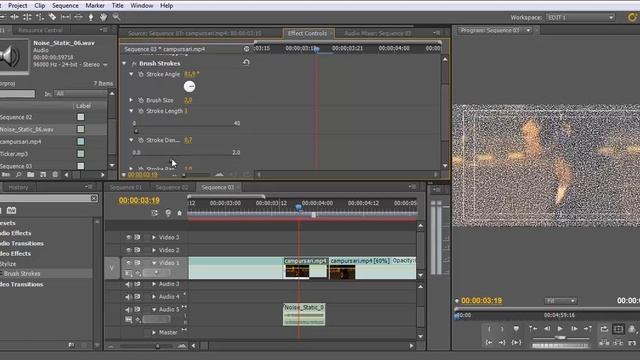Open the Sequence menu
The height and width of the screenshot is (360, 640).
pos(65,6)
